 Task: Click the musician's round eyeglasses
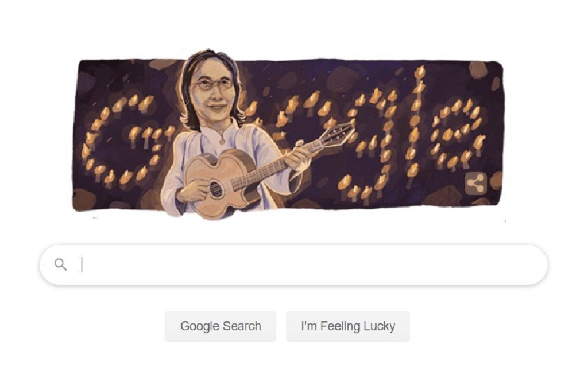tap(212, 84)
